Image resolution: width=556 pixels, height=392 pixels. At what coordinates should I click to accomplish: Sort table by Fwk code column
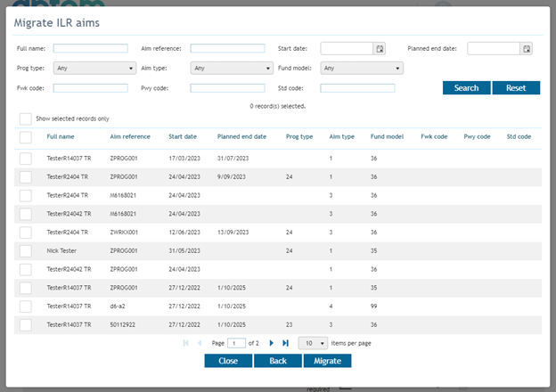pyautogui.click(x=434, y=136)
